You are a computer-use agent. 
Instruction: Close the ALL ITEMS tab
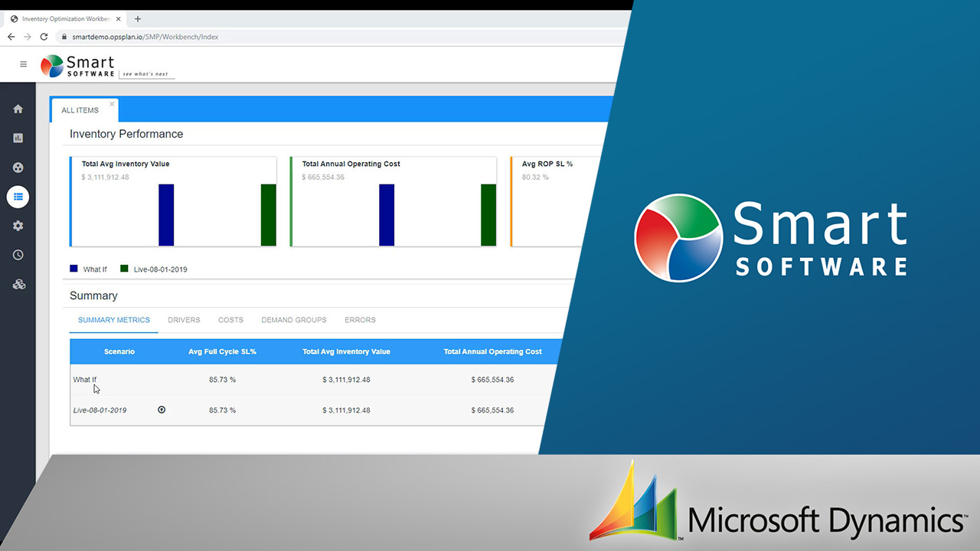click(112, 104)
